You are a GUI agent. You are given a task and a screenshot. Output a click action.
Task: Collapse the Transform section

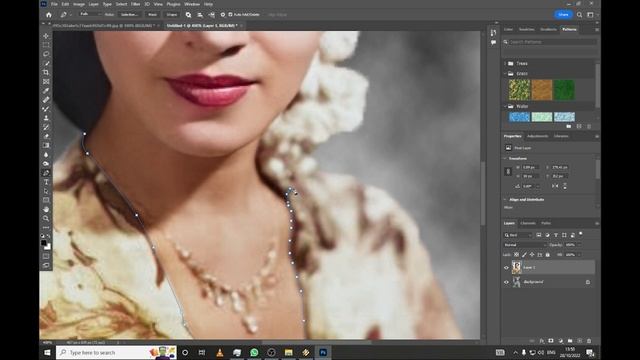(x=505, y=158)
